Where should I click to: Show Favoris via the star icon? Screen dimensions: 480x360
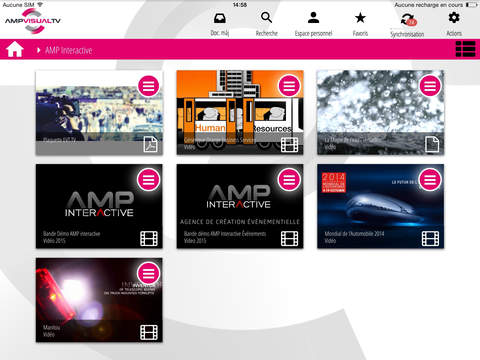pyautogui.click(x=360, y=18)
